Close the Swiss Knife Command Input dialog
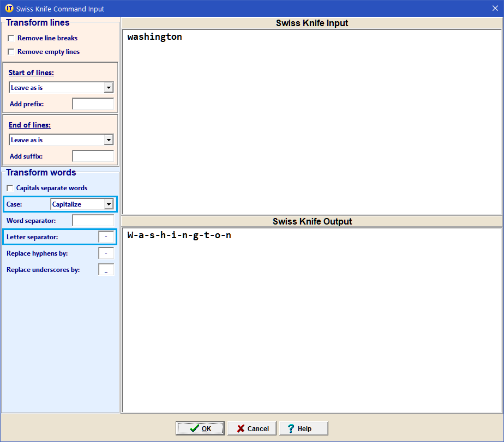The height and width of the screenshot is (442, 504). (x=495, y=9)
